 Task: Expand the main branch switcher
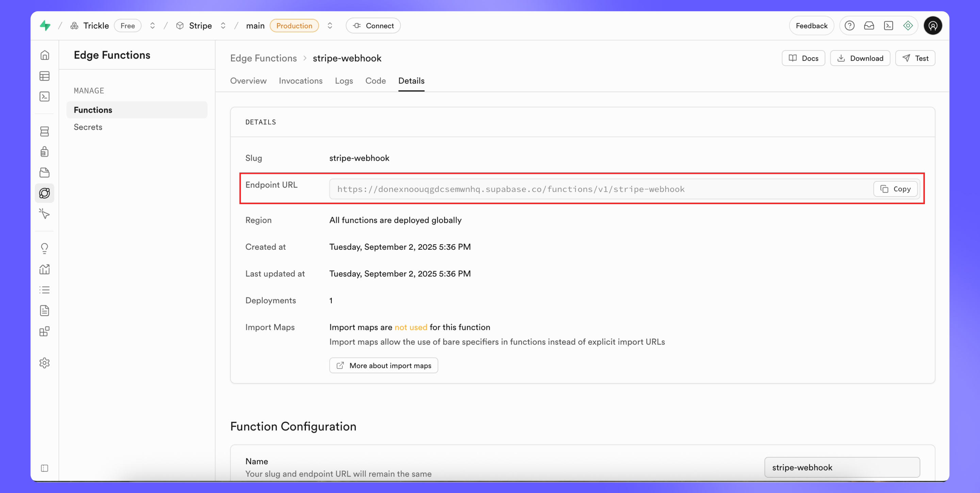point(330,26)
